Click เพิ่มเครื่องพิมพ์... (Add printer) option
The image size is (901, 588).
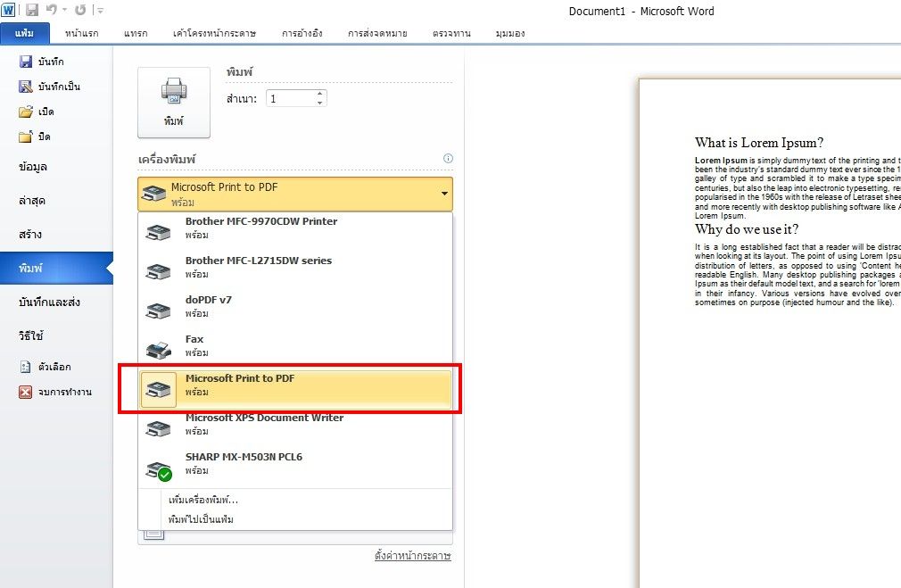coord(203,500)
